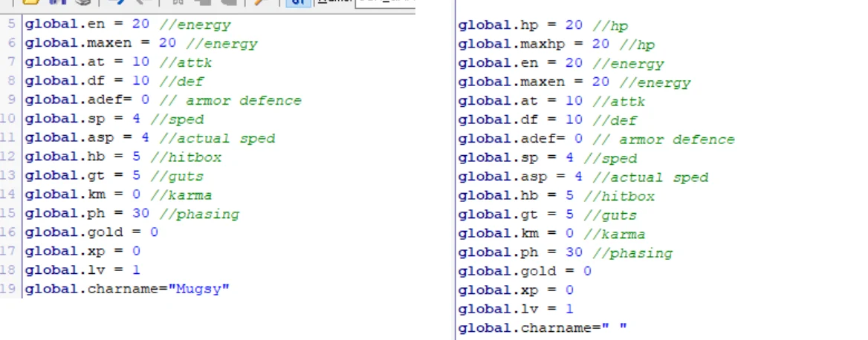Click line number 12 in the gutter
868x340 pixels.
[x=10, y=157]
